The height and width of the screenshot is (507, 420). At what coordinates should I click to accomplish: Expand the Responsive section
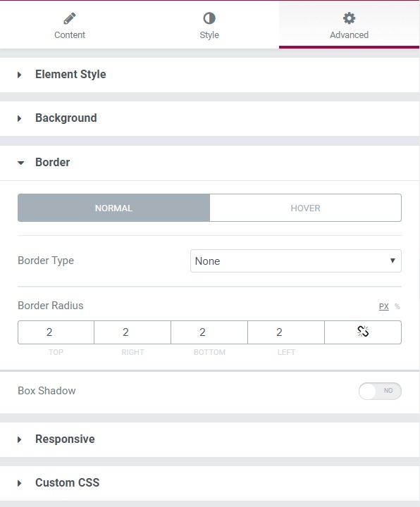pyautogui.click(x=210, y=439)
